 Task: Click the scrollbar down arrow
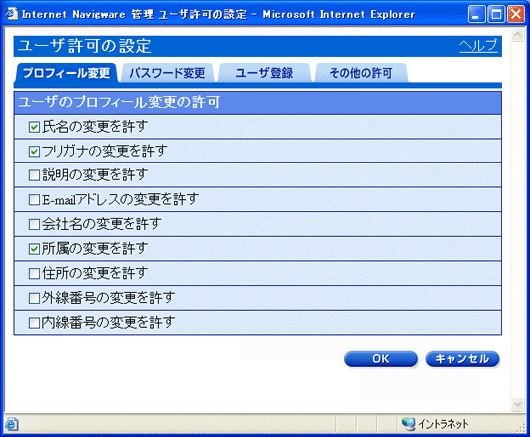click(517, 404)
